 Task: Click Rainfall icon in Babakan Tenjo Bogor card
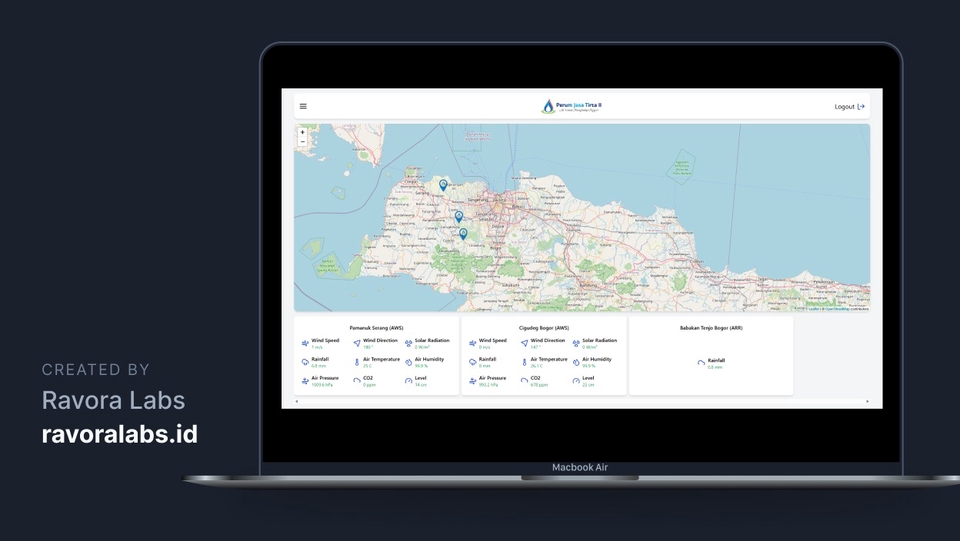pos(701,363)
